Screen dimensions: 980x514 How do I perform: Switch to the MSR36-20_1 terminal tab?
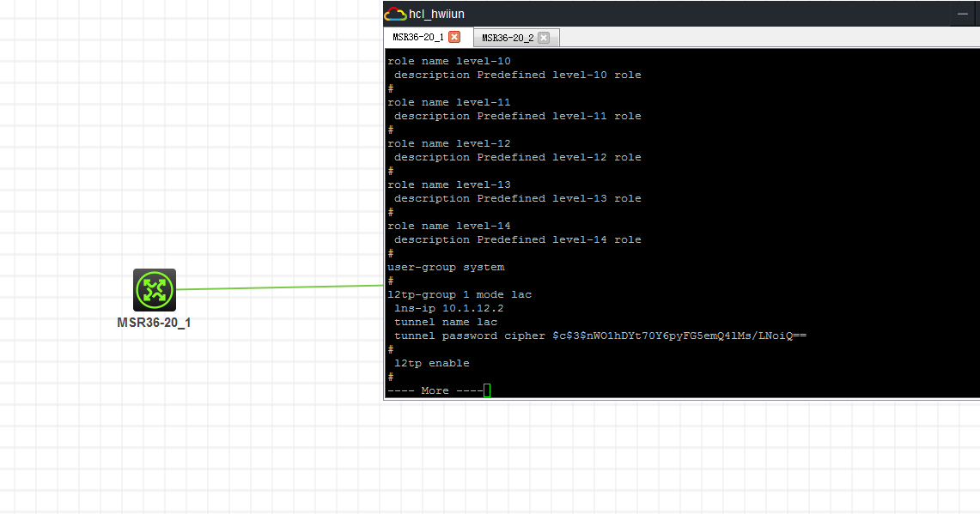417,38
